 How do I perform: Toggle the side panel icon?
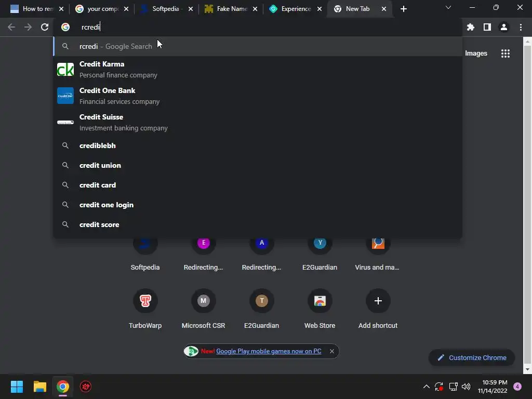pos(487,27)
